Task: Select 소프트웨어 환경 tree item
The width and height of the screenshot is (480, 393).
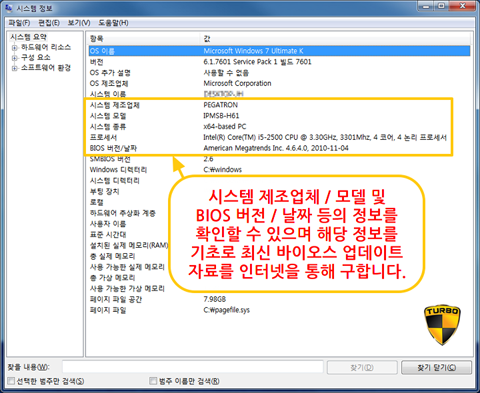Action: click(46, 68)
